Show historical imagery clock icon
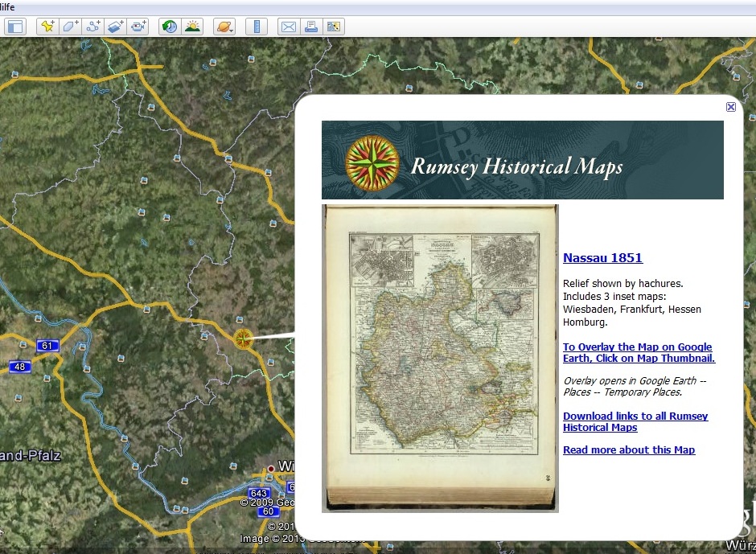 pos(170,27)
